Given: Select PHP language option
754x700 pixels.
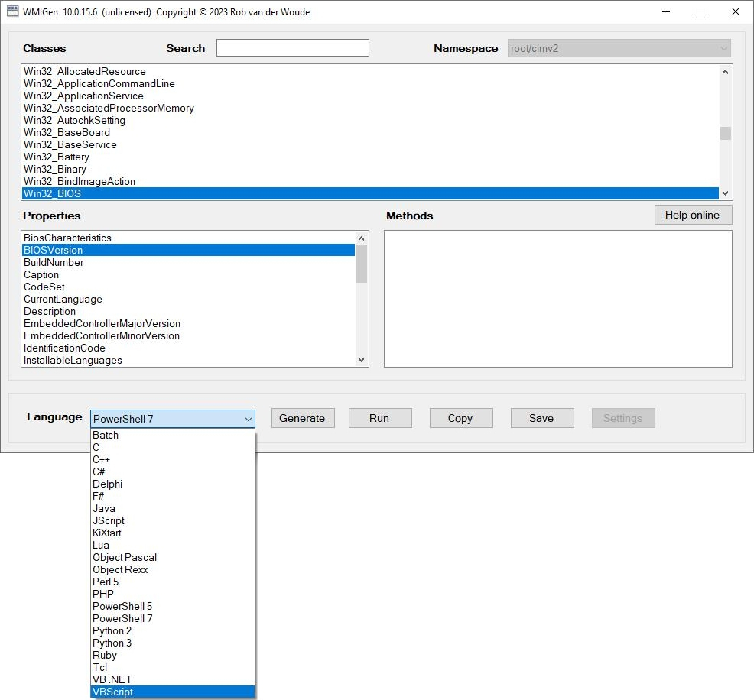Looking at the screenshot, I should [x=173, y=594].
